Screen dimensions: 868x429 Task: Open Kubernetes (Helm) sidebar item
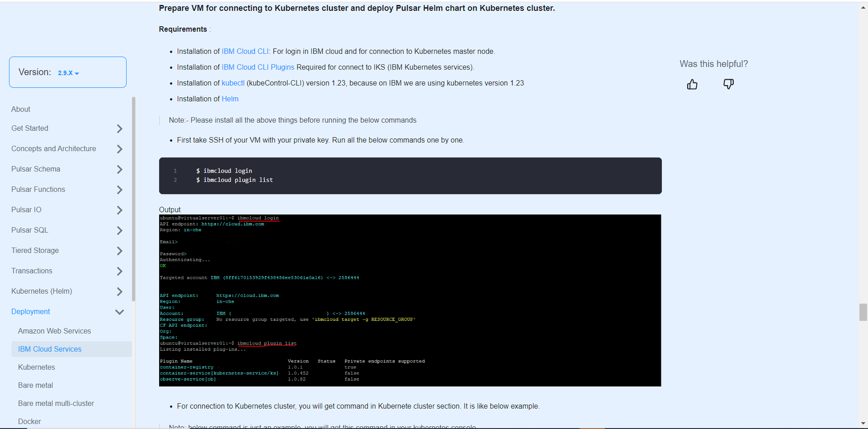pos(42,291)
